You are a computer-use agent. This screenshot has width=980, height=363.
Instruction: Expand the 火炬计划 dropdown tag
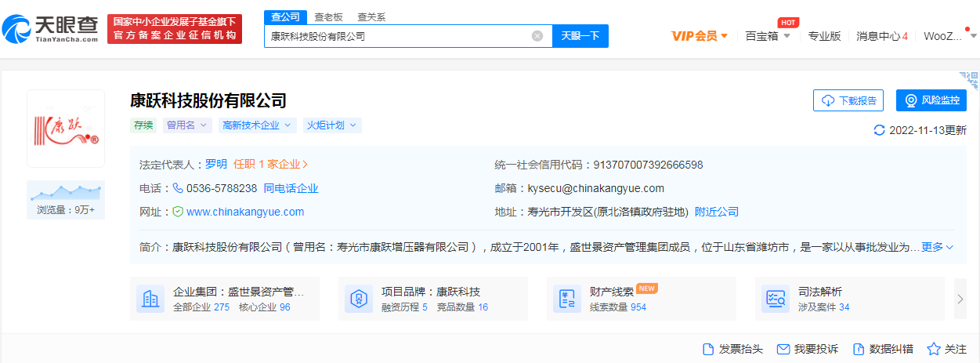click(331, 125)
